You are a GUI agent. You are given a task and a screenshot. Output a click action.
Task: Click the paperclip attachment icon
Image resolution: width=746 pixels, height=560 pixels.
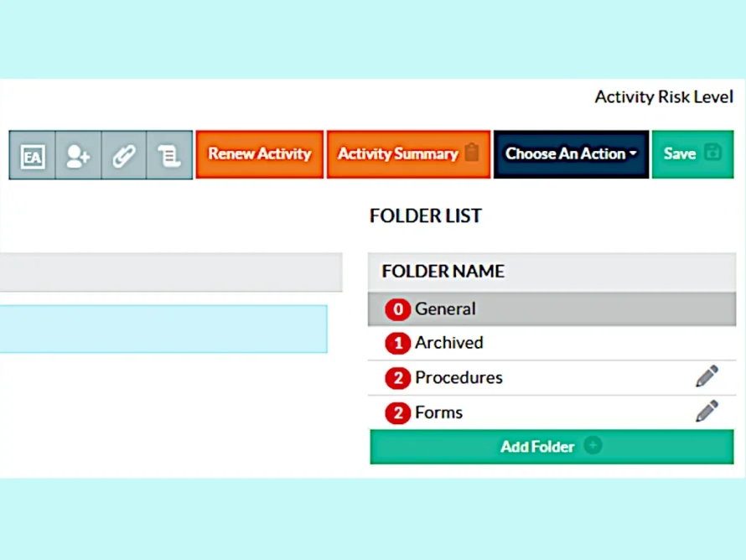[x=124, y=155]
